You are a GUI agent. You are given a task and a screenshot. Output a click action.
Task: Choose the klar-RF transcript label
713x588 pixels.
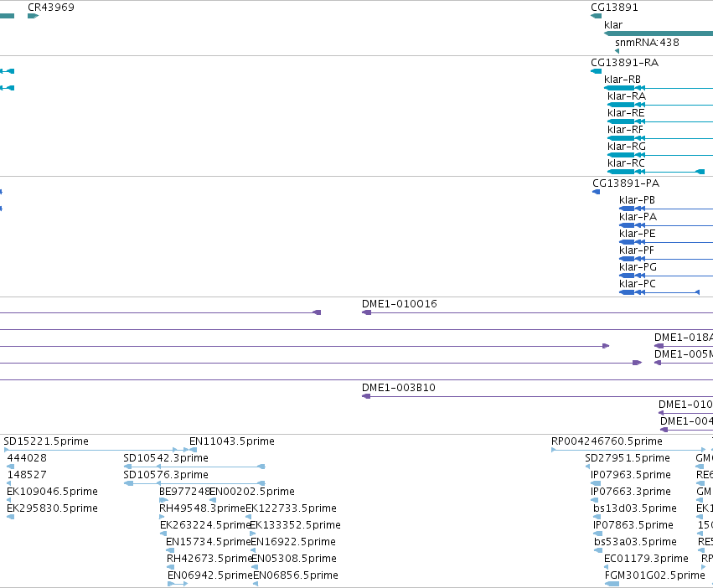625,130
